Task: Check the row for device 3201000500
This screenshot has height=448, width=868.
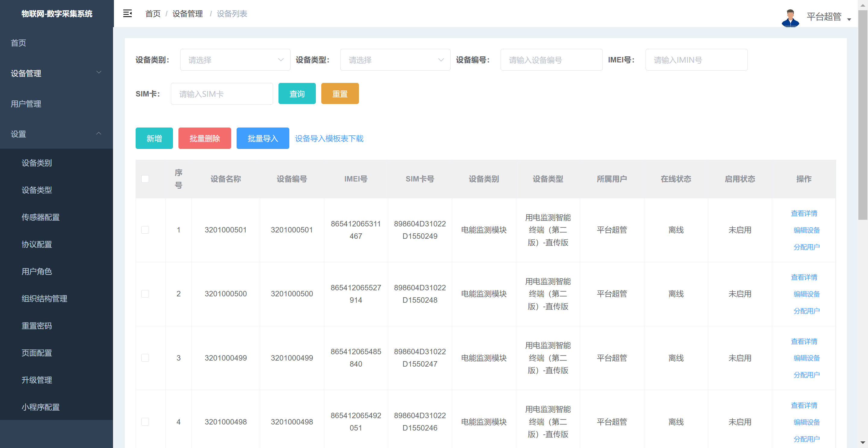Action: click(x=145, y=294)
